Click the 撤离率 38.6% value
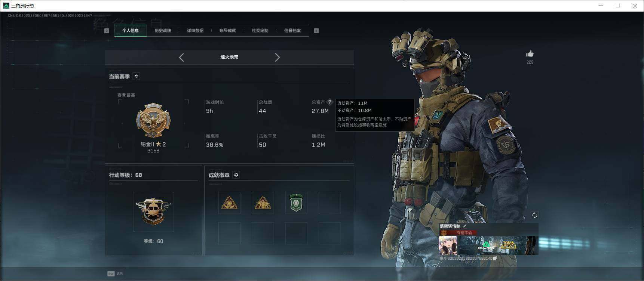The width and height of the screenshot is (644, 281). click(215, 145)
